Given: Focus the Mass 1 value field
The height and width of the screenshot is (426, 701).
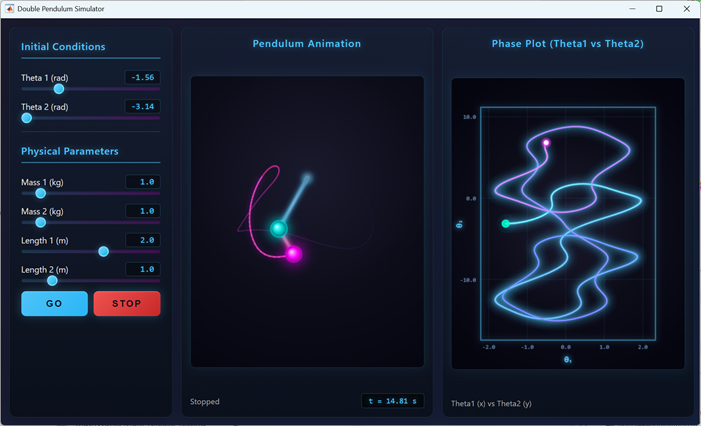Looking at the screenshot, I should point(143,182).
